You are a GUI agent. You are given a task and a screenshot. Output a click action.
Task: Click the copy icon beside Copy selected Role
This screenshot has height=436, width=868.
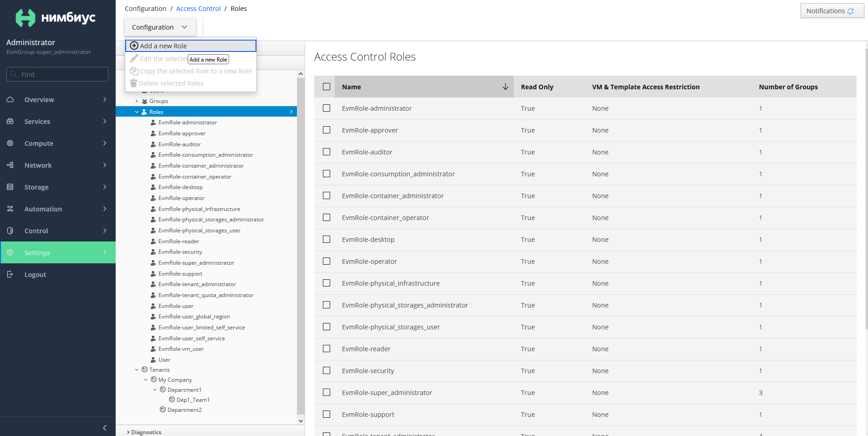pyautogui.click(x=134, y=71)
